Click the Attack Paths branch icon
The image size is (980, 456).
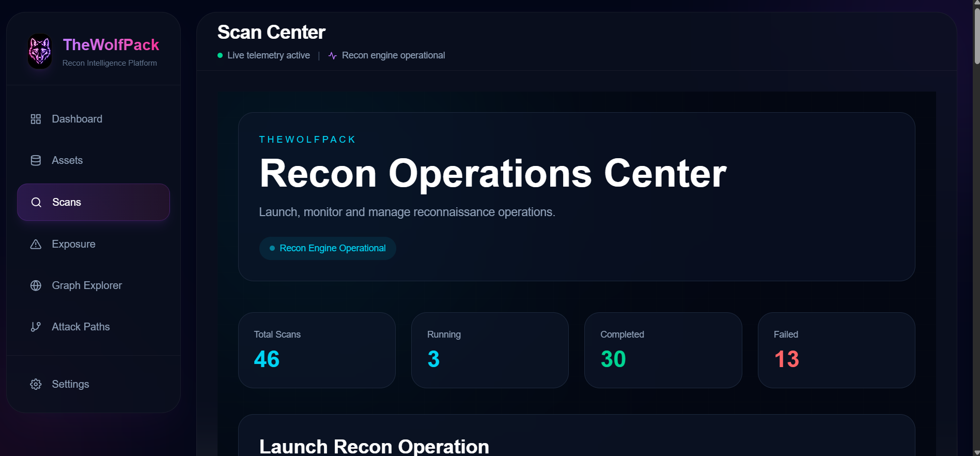[36, 327]
